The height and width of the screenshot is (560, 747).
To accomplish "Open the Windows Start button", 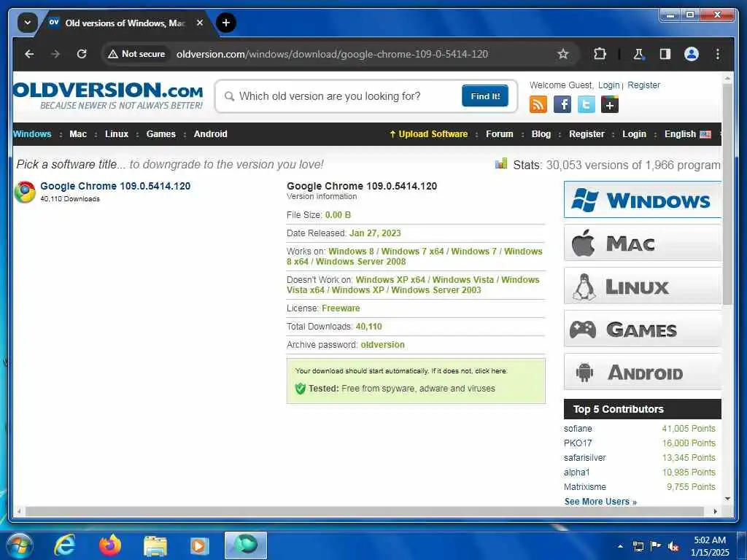I will point(18,545).
